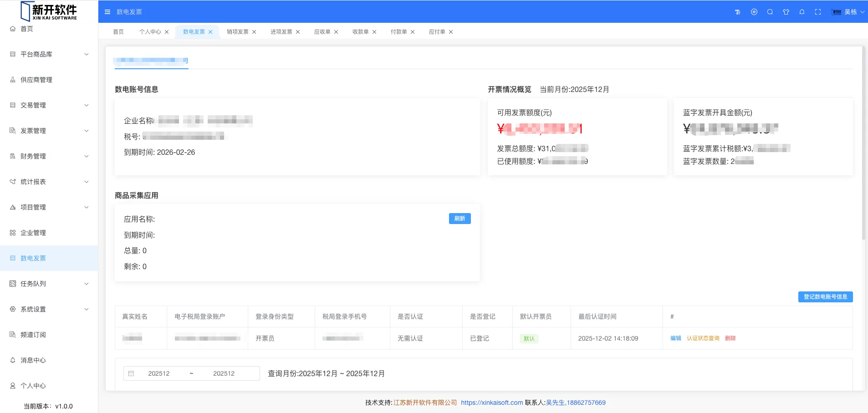Close the 个人中心 tab

tap(167, 32)
